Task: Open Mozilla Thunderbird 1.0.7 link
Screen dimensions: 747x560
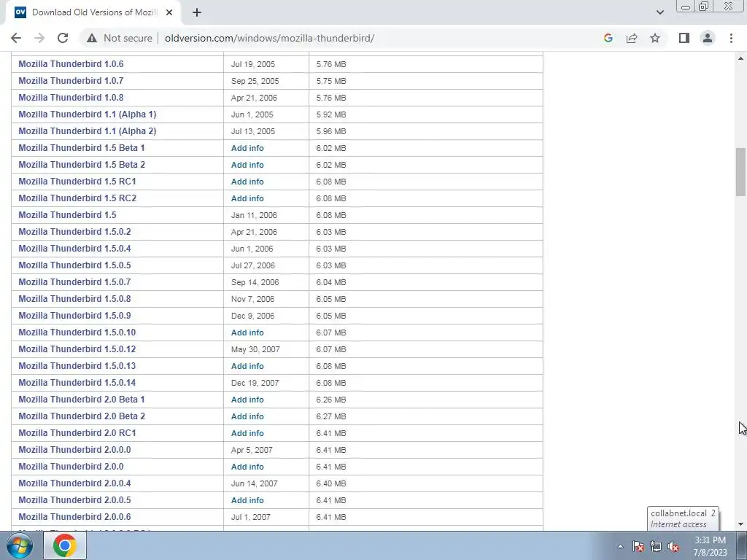Action: pyautogui.click(x=71, y=80)
